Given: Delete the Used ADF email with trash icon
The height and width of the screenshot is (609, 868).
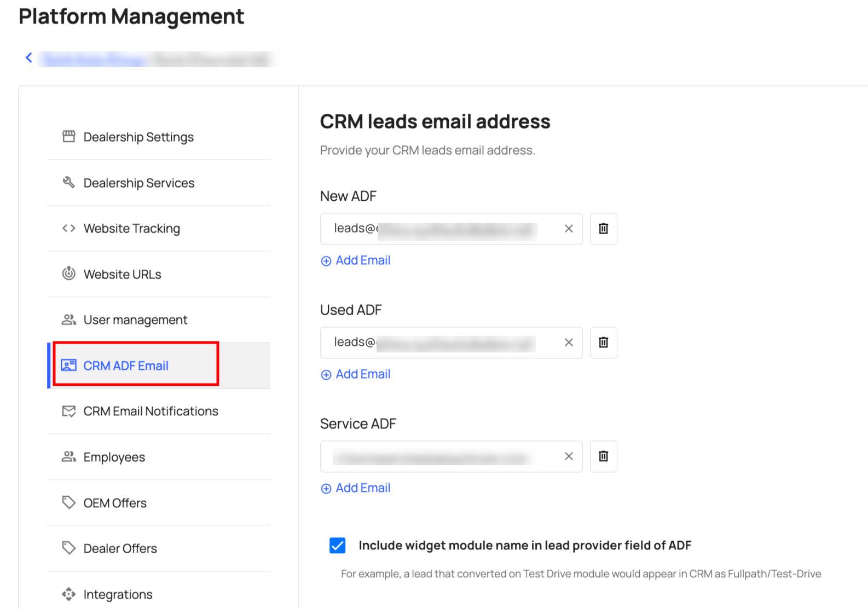Looking at the screenshot, I should 604,343.
